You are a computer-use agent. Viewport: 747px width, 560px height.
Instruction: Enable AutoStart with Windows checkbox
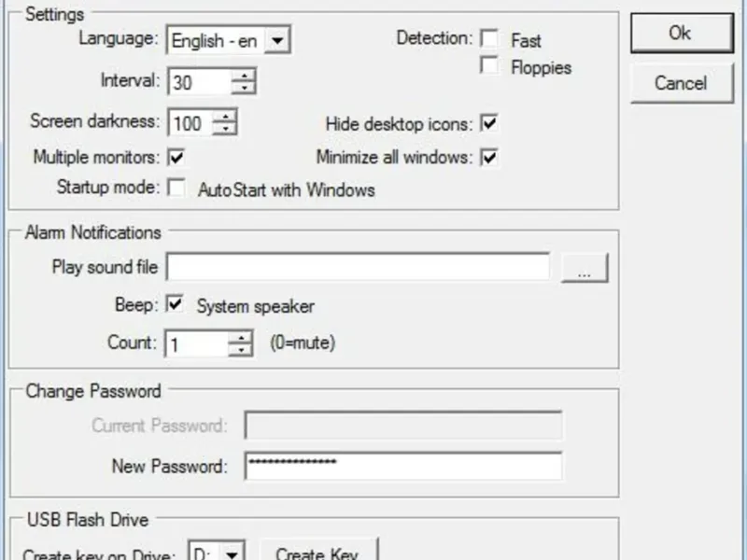176,188
